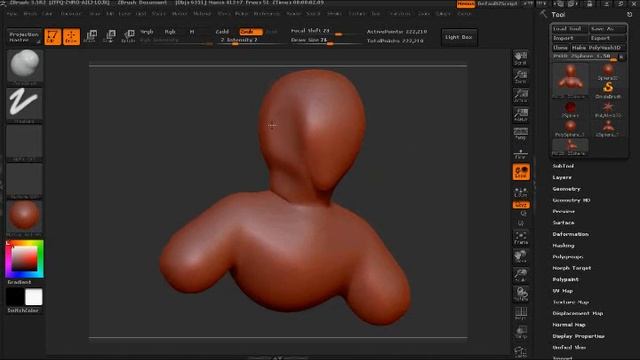Click the Move view icon in right shelf
This screenshot has height=360, width=640.
[x=520, y=256]
